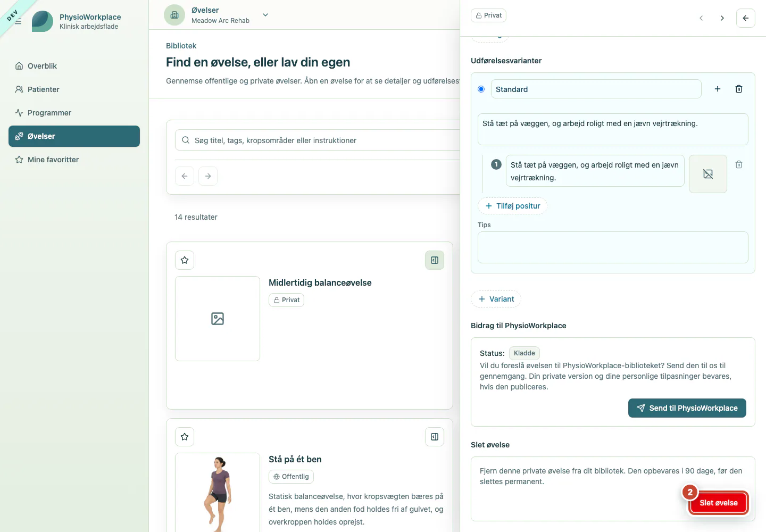Viewport: 766px width, 532px height.
Task: Toggle the sidebar hamburger menu
Action: (x=18, y=21)
